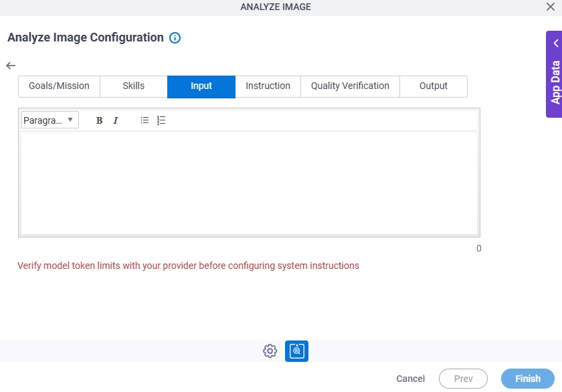This screenshot has height=392, width=562.
Task: Click the token limits warning text
Action: click(188, 266)
